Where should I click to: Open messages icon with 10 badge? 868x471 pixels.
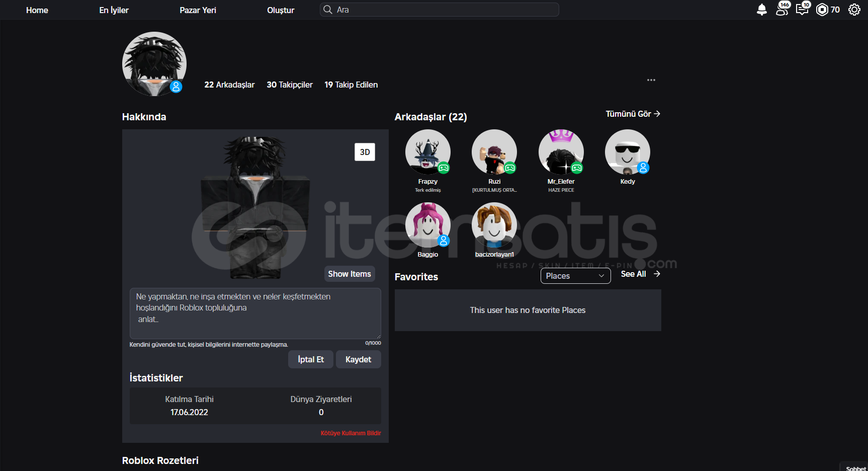point(803,9)
